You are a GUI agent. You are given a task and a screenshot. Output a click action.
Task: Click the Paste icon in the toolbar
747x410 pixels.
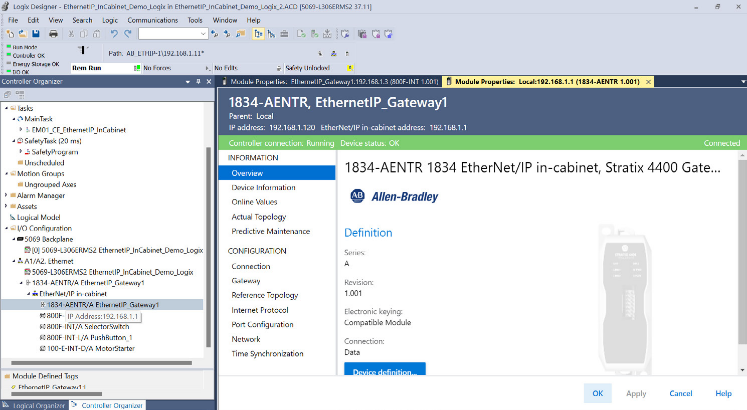(97, 34)
